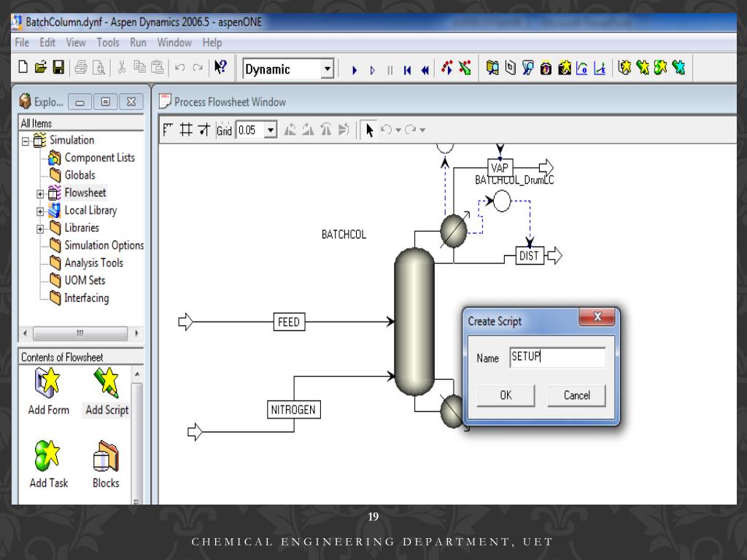This screenshot has width=747, height=560.
Task: Expand the Libraries tree node
Action: [40, 229]
